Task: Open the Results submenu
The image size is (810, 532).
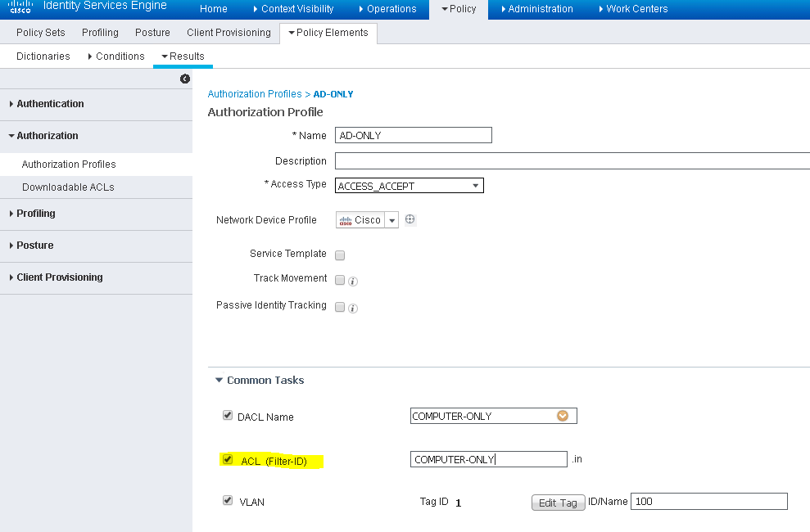Action: coord(183,56)
